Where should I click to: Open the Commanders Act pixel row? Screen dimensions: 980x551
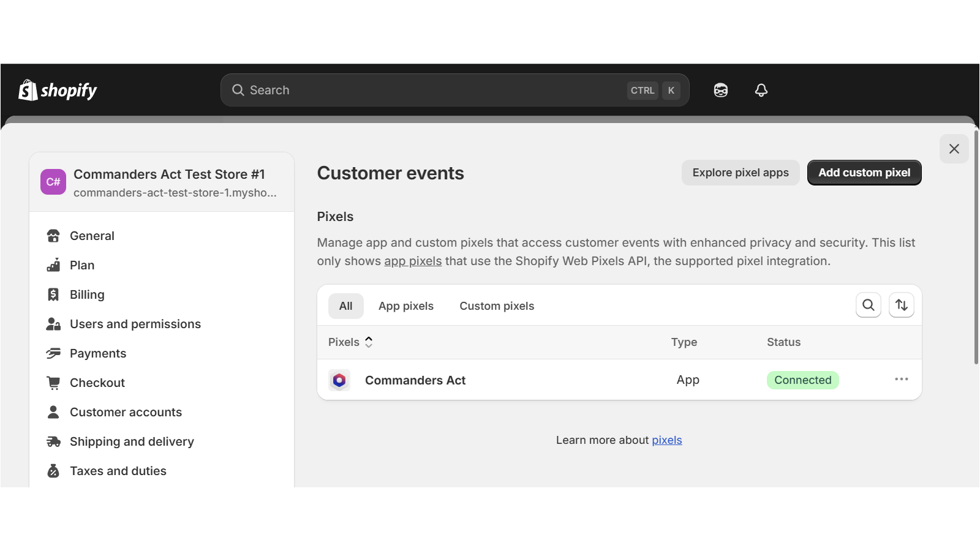click(619, 380)
